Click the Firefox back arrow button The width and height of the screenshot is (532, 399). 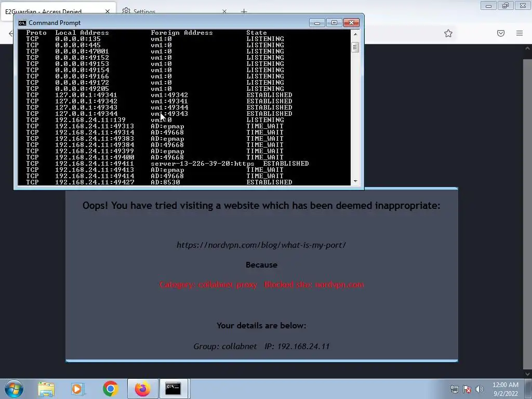click(x=10, y=33)
